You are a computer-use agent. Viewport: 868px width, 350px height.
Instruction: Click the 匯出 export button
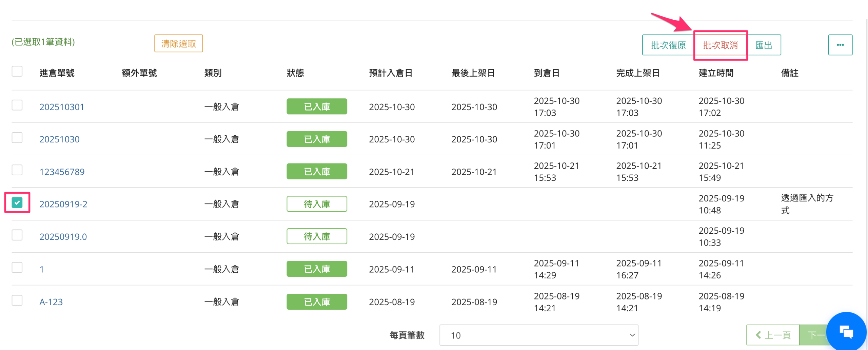[764, 45]
